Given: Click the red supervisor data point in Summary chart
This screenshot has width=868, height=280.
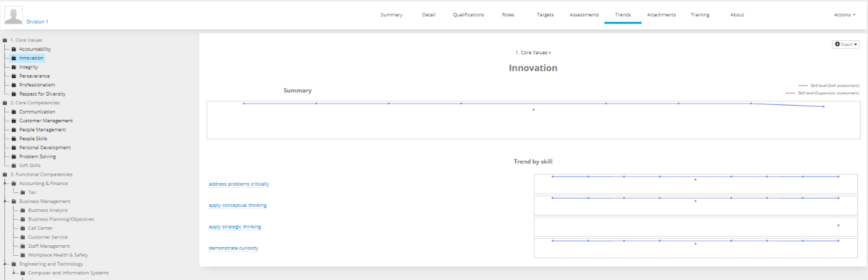Looking at the screenshot, I should click(534, 110).
